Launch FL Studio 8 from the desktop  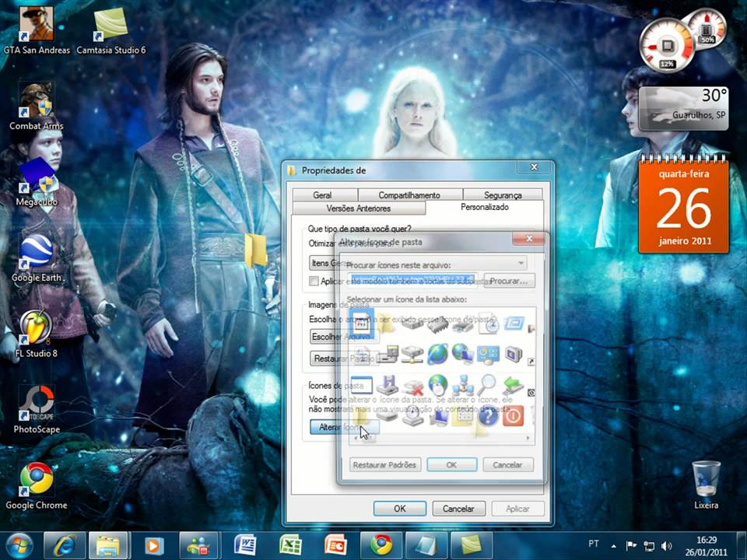(x=37, y=334)
